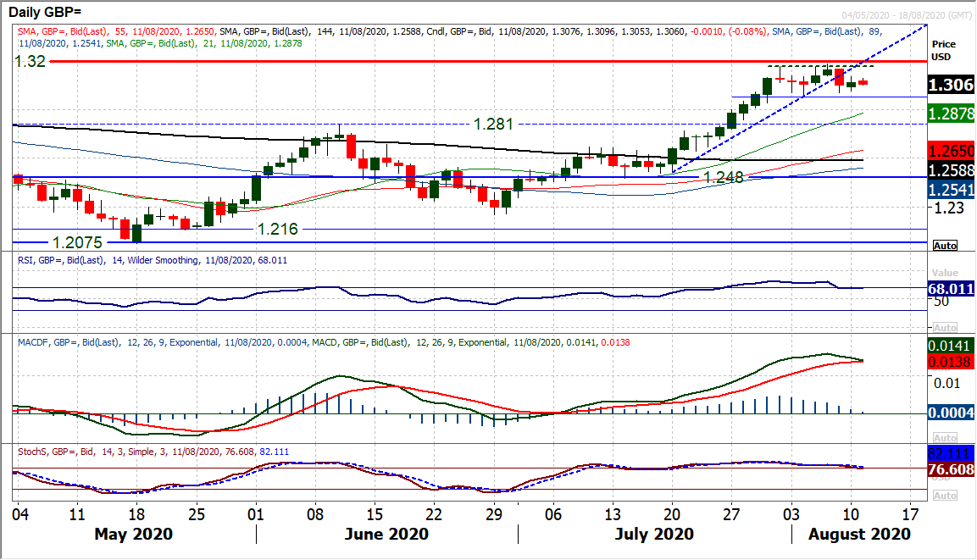The width and height of the screenshot is (977, 560).
Task: Click the 1.281 dashed level label
Action: pyautogui.click(x=493, y=125)
